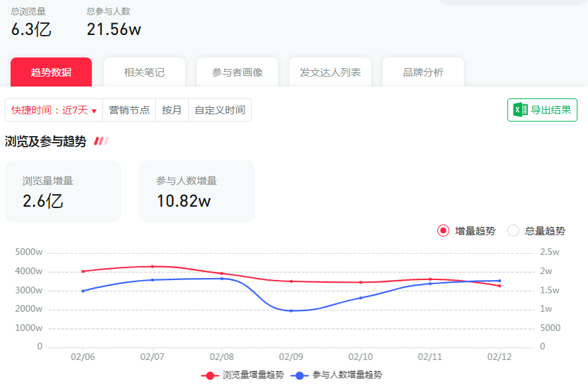This screenshot has height=391, width=588.
Task: Go to the 品牌分析 tab
Action: (x=423, y=72)
